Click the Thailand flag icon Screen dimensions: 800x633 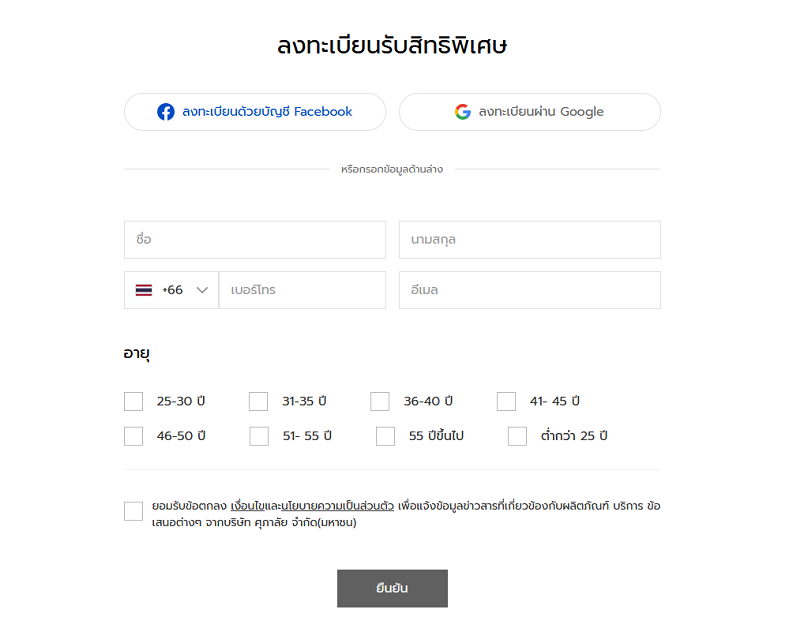click(143, 290)
